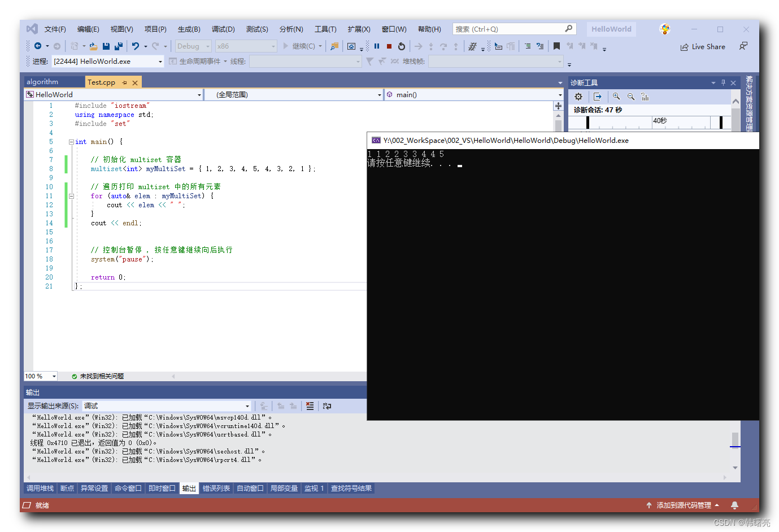Screen dimensions: 779x532
Task: Click the Live Share button
Action: [703, 46]
